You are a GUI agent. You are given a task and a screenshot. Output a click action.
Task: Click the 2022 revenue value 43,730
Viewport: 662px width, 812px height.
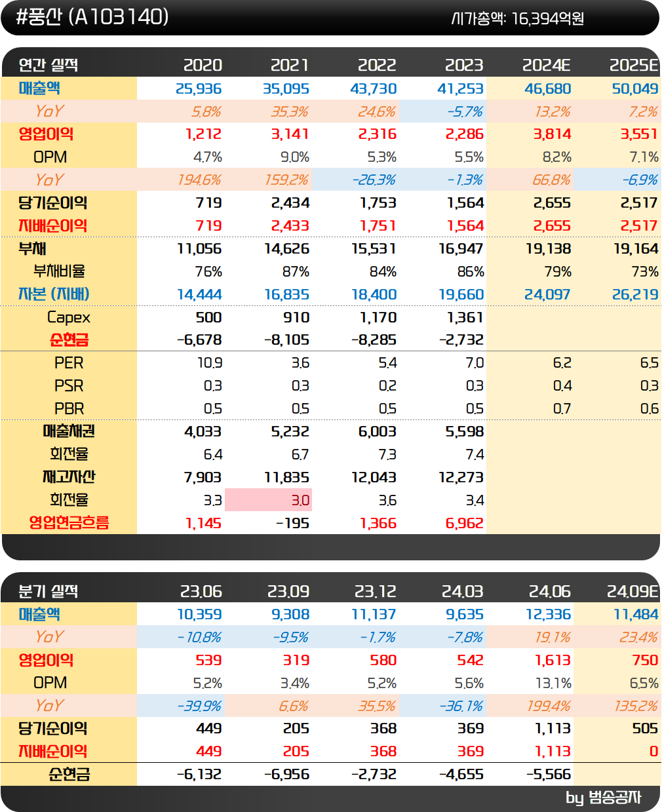(374, 88)
